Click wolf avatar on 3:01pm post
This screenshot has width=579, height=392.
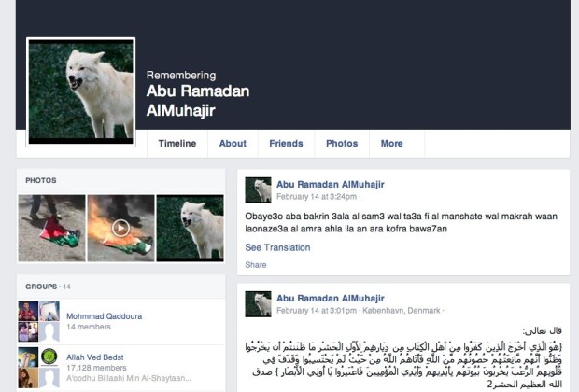[258, 304]
